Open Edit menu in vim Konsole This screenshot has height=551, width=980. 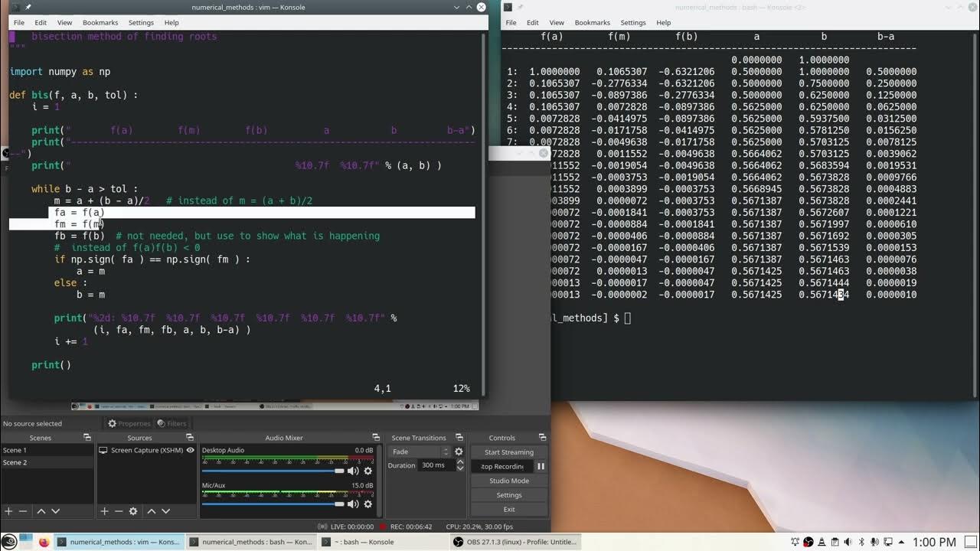pyautogui.click(x=41, y=23)
